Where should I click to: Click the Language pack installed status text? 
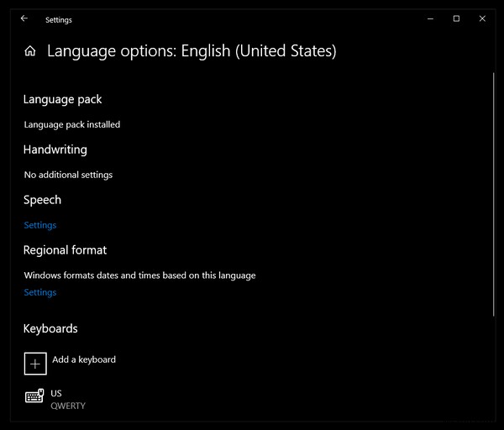click(72, 124)
